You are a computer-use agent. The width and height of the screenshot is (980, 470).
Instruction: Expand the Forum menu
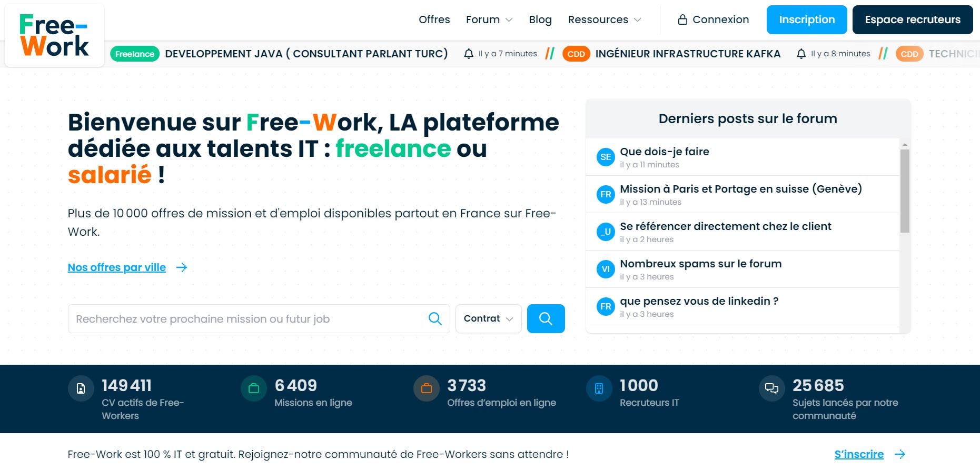(489, 19)
